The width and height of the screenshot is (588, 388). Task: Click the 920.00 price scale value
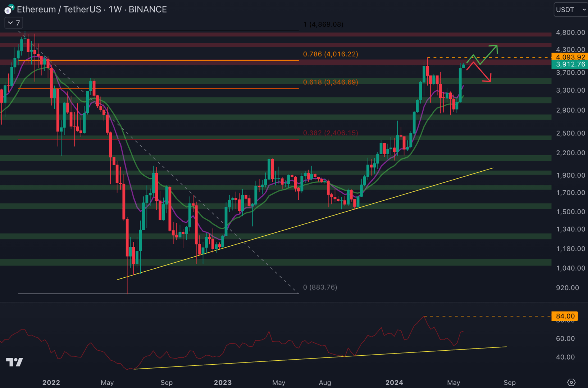pos(568,288)
